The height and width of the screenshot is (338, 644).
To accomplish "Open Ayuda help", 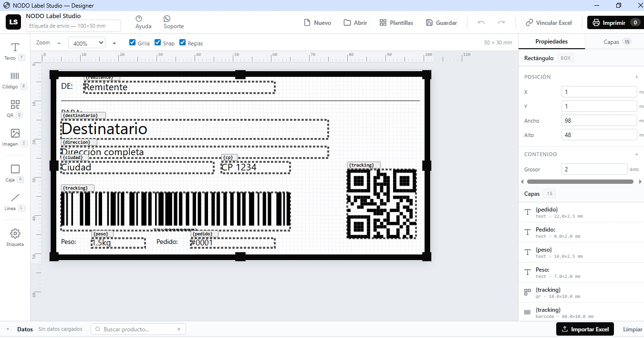I will 143,22.
